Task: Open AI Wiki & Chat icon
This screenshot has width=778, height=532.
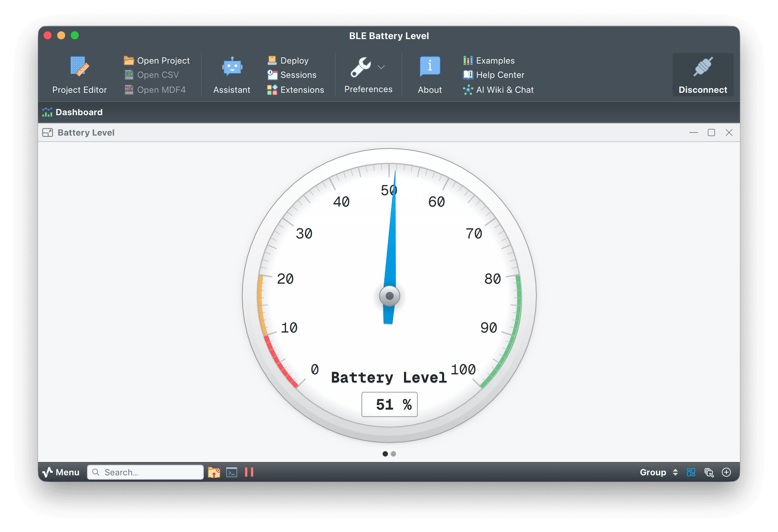Action: coord(468,90)
